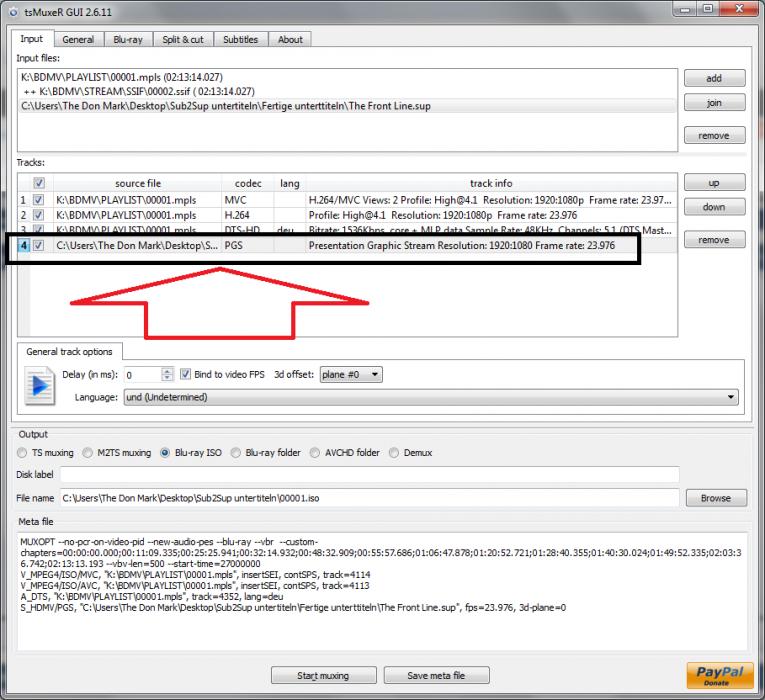Image resolution: width=765 pixels, height=700 pixels.
Task: Click the add input file button
Action: [x=714, y=78]
